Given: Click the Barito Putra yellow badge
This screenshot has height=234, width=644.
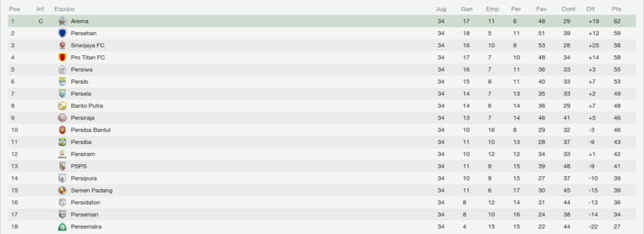Looking at the screenshot, I should pos(62,106).
